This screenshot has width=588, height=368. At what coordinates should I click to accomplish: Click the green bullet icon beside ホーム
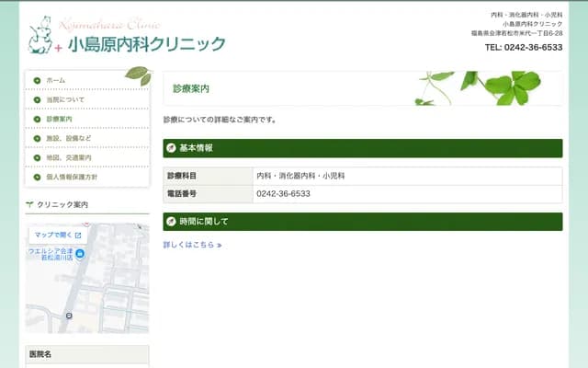click(x=37, y=80)
